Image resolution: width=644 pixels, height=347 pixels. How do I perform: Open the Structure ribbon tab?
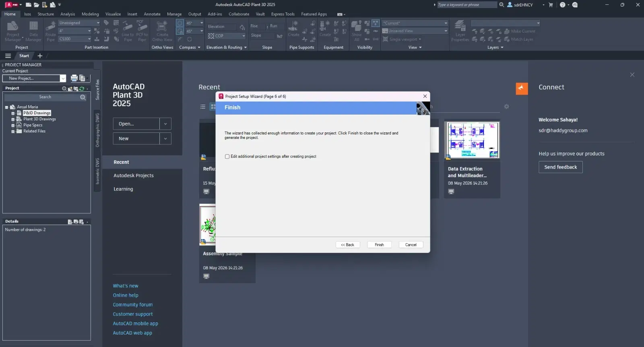pos(45,14)
